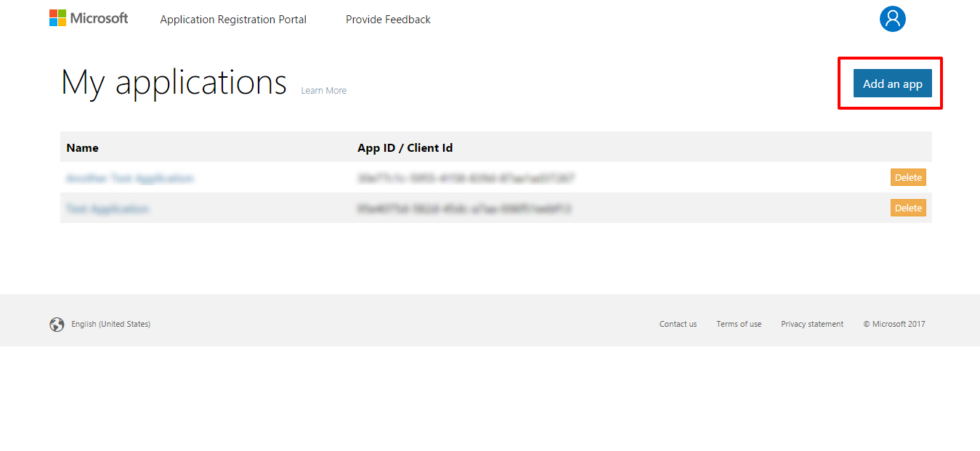This screenshot has width=980, height=451.
Task: Delete the second-row Test Application entry
Action: click(908, 208)
